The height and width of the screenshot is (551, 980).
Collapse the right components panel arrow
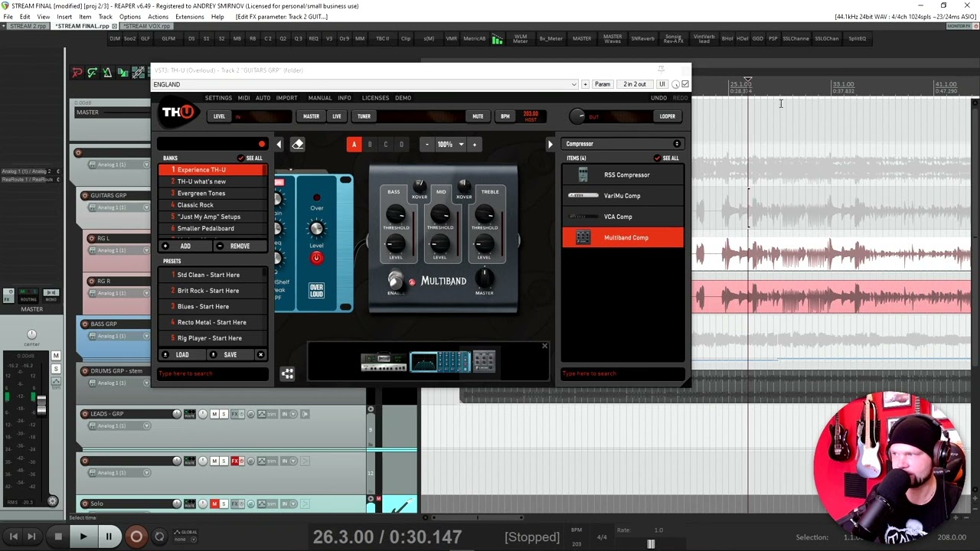(x=550, y=144)
